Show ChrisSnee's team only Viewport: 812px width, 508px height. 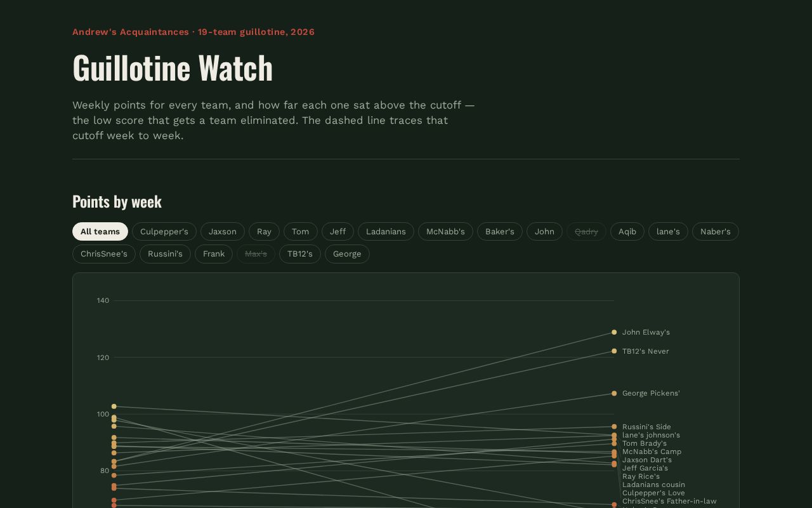(104, 254)
